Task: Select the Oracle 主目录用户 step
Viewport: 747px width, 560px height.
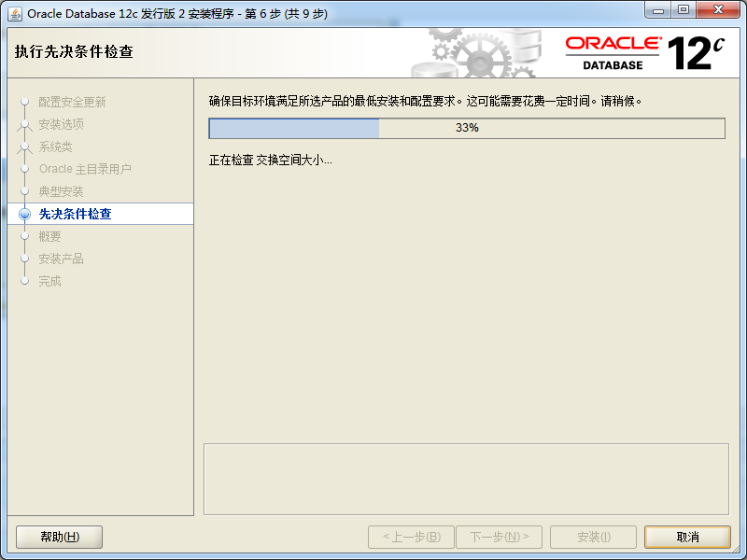Action: coord(85,169)
